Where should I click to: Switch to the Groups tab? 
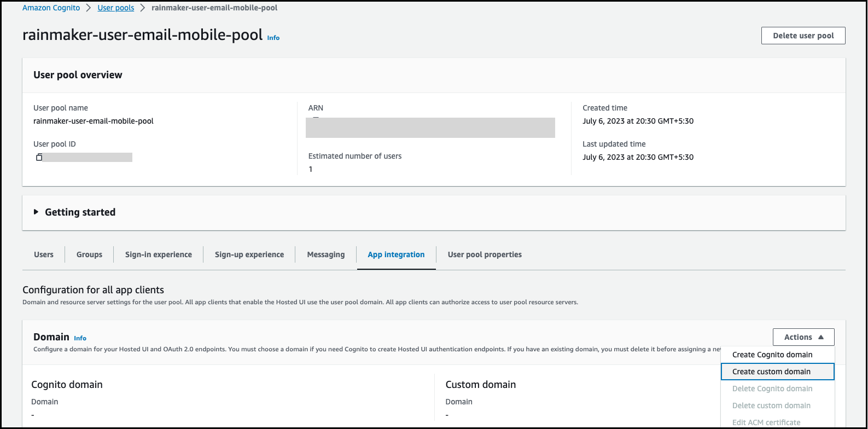[x=89, y=254]
